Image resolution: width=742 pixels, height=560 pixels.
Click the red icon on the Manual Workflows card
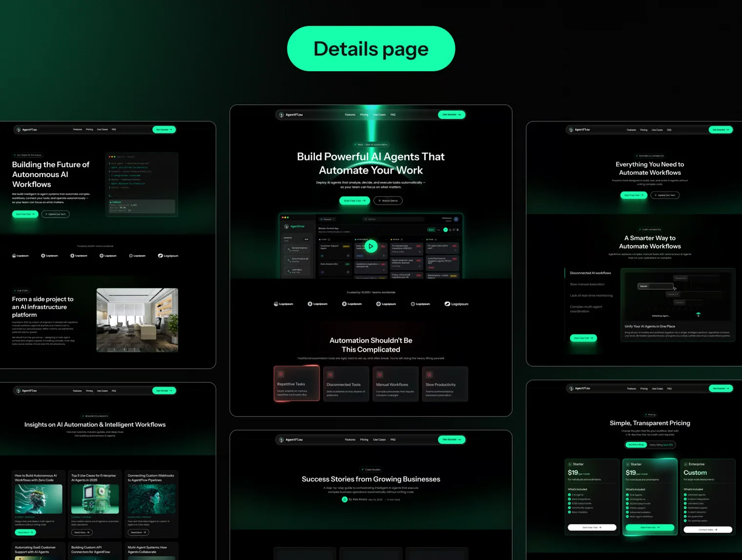380,375
